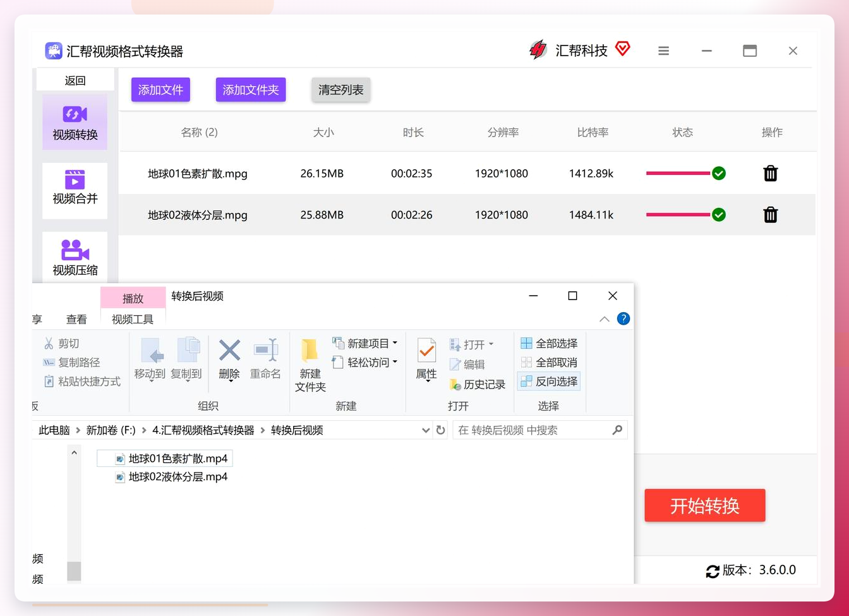Click 复制路径 in the Explorer ribbon
The image size is (849, 616).
coord(71,362)
